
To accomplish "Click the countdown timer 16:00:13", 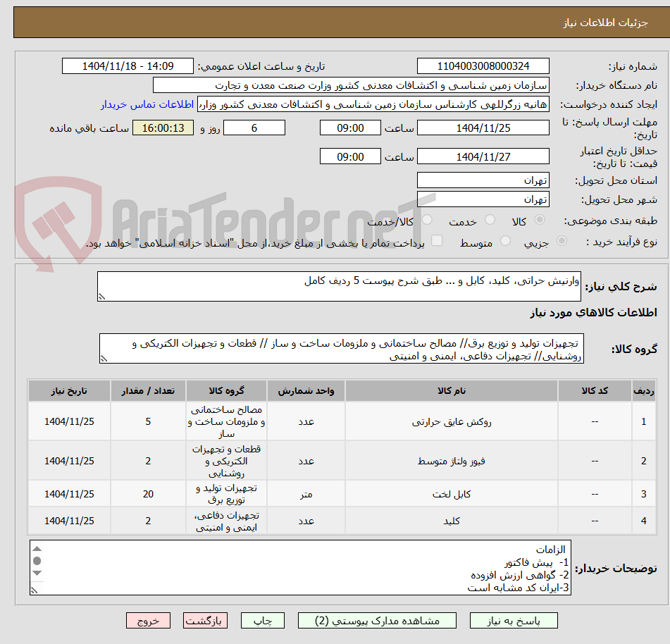I will 163,128.
